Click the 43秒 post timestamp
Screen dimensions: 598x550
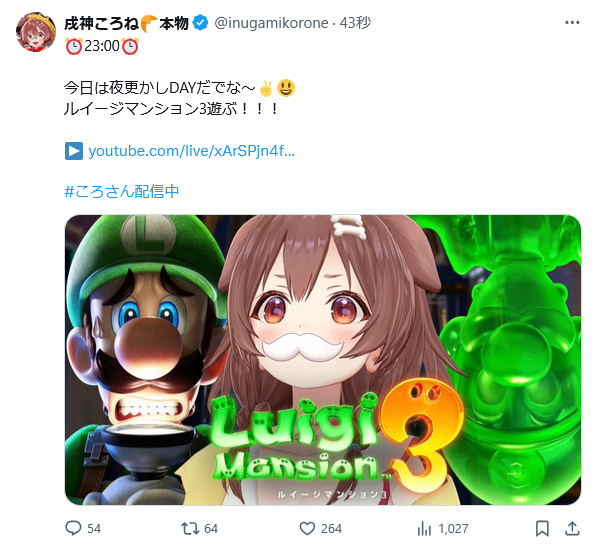[x=355, y=23]
